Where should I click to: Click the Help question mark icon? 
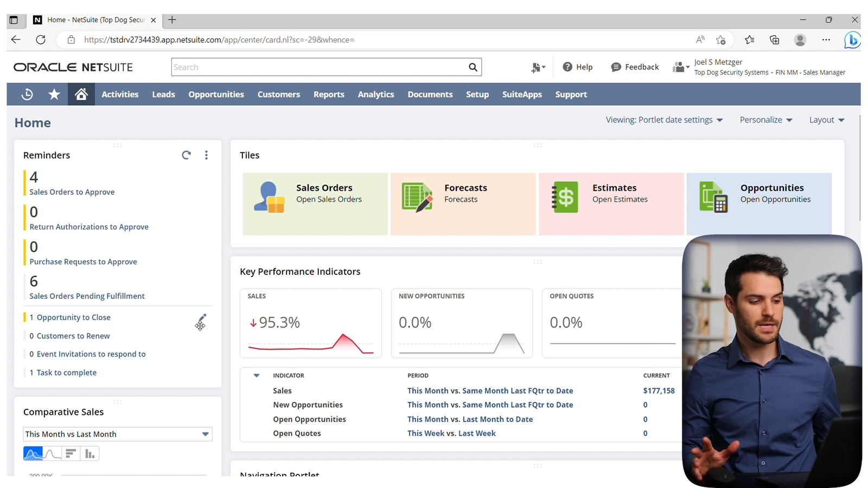click(x=567, y=67)
